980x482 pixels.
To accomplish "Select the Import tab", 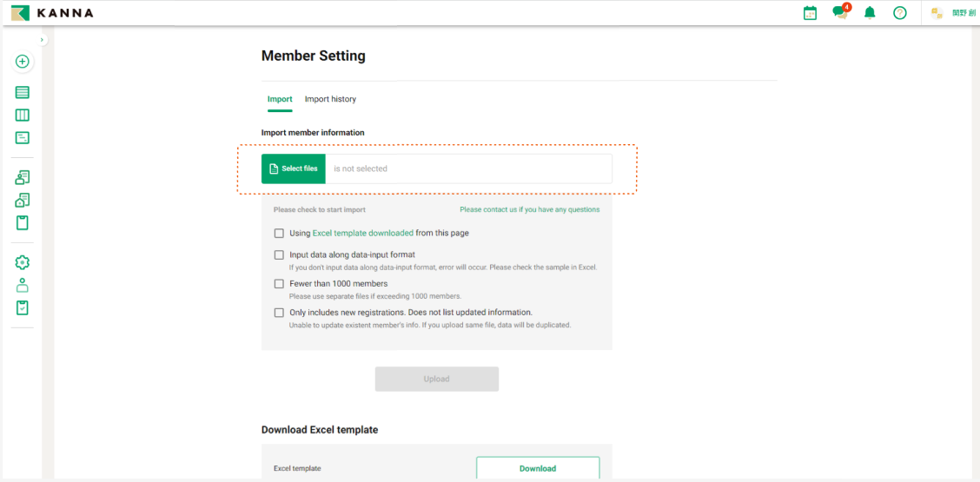I will [x=280, y=99].
